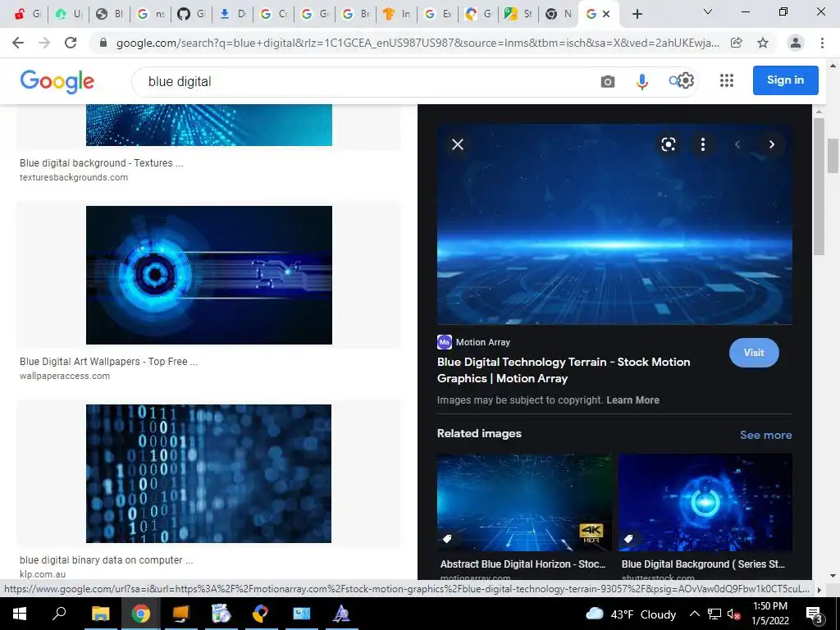Click the browser forward arrow
The width and height of the screenshot is (840, 630).
pos(44,43)
